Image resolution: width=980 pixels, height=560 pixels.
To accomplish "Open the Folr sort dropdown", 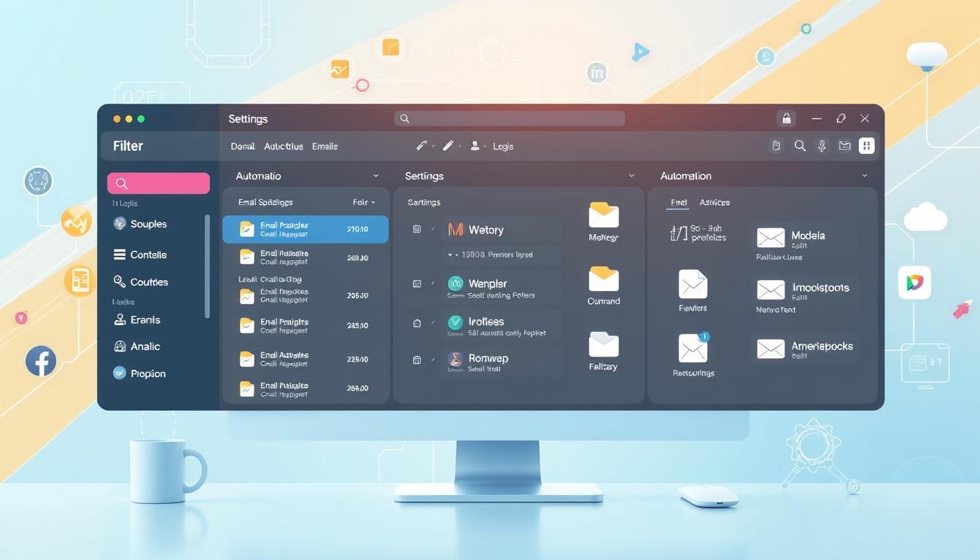I will 364,202.
